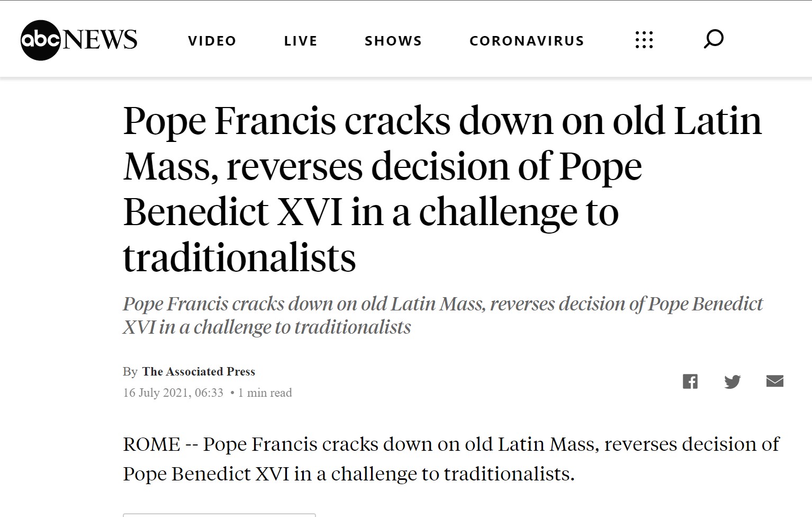Select the Coronavirus navigation link

[x=527, y=41]
